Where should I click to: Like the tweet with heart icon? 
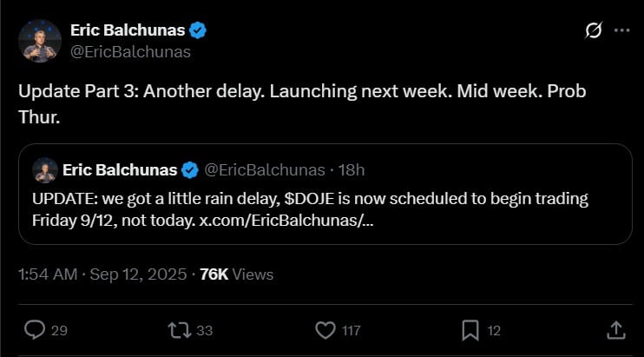(x=325, y=330)
